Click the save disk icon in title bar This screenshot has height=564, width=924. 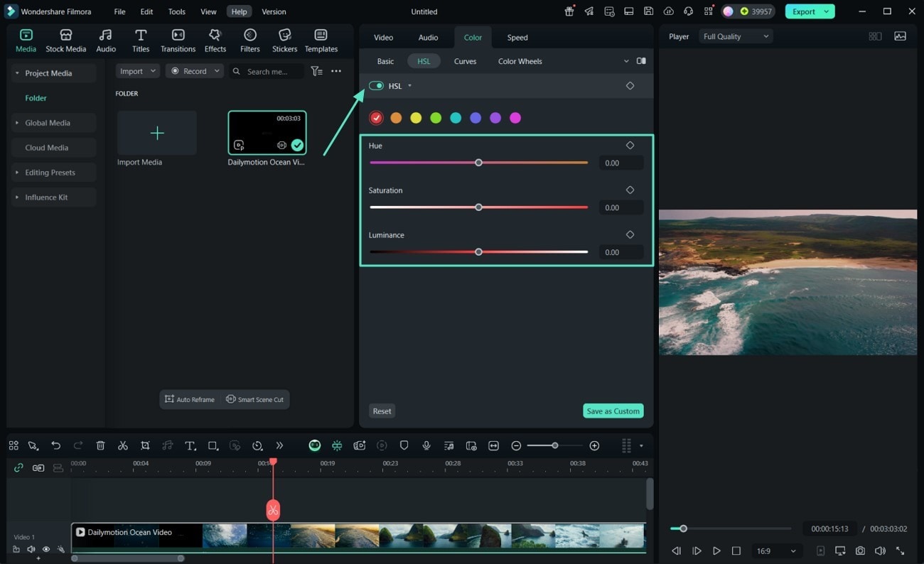(648, 11)
